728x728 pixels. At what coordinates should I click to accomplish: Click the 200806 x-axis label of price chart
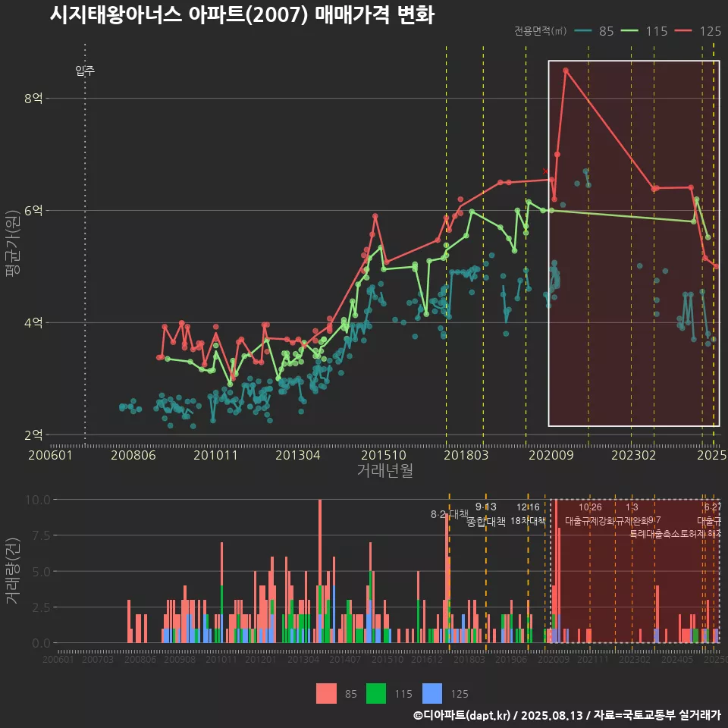133,455
